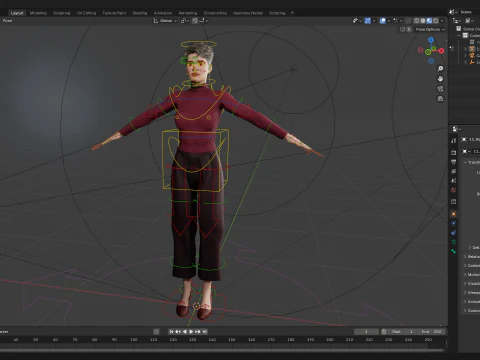Switch viewport shading to Wireframe

417,21
